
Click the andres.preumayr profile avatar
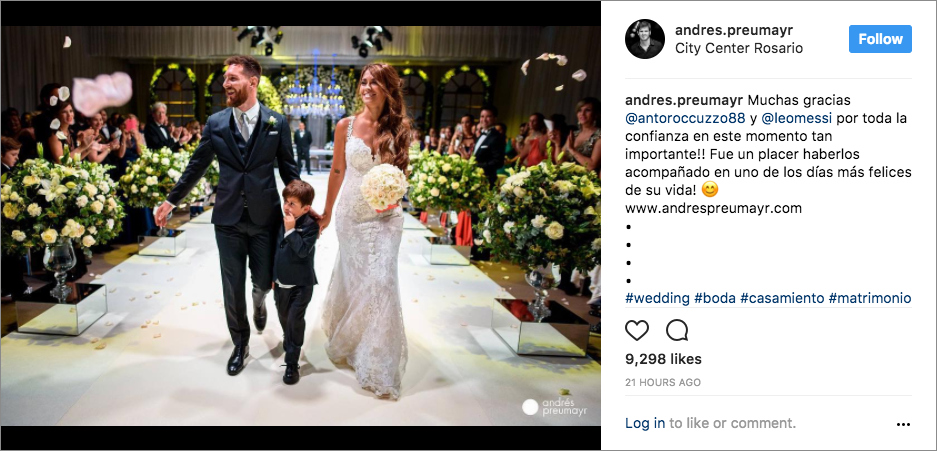click(645, 39)
